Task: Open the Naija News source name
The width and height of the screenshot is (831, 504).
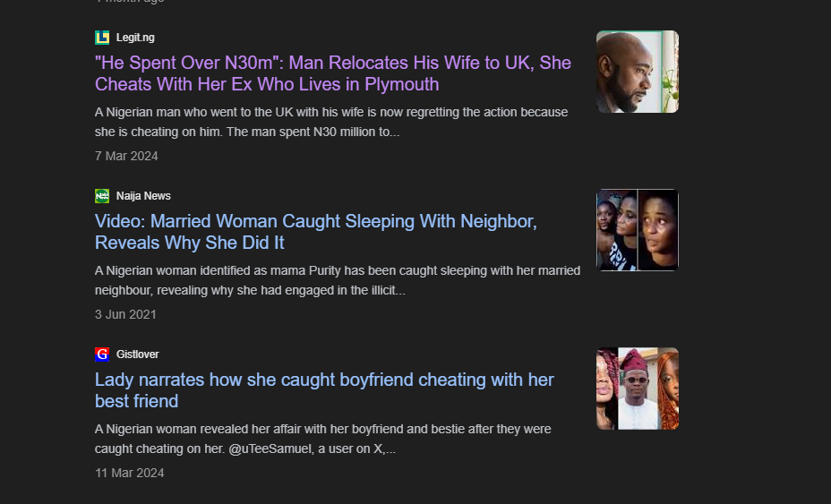Action: (x=143, y=196)
